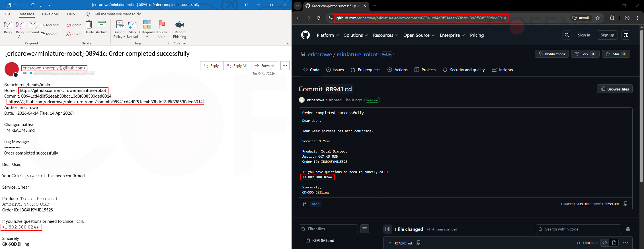This screenshot has height=249, width=644.
Task: Expand the Open Source menu on GitHub
Action: (x=419, y=35)
